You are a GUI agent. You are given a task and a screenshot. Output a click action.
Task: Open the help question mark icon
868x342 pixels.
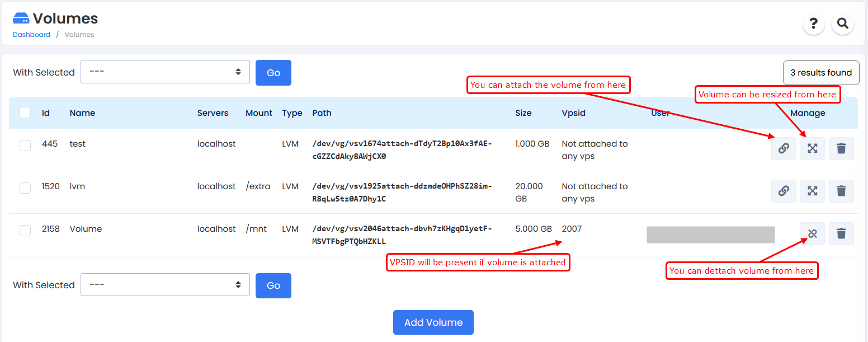click(x=813, y=24)
